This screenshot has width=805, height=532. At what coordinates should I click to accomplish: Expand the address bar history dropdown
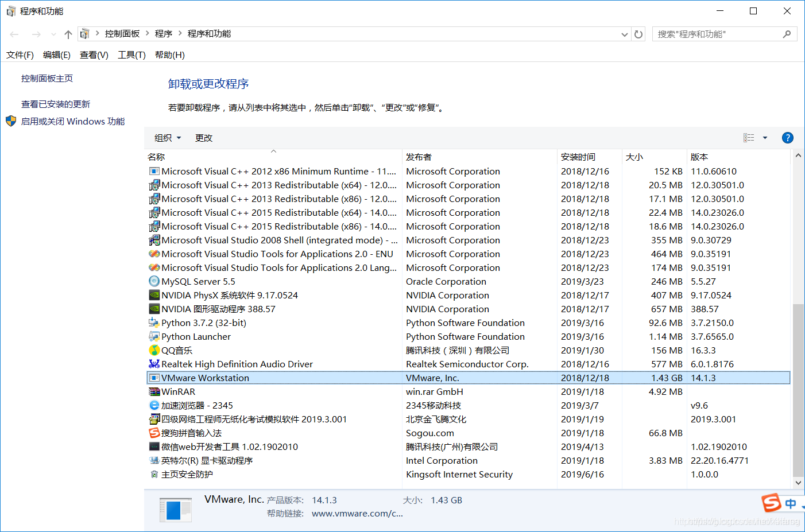[x=625, y=34]
